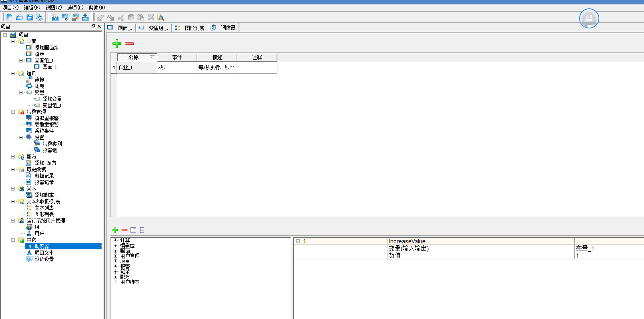Select 模拟量报警 tree item

(x=46, y=118)
